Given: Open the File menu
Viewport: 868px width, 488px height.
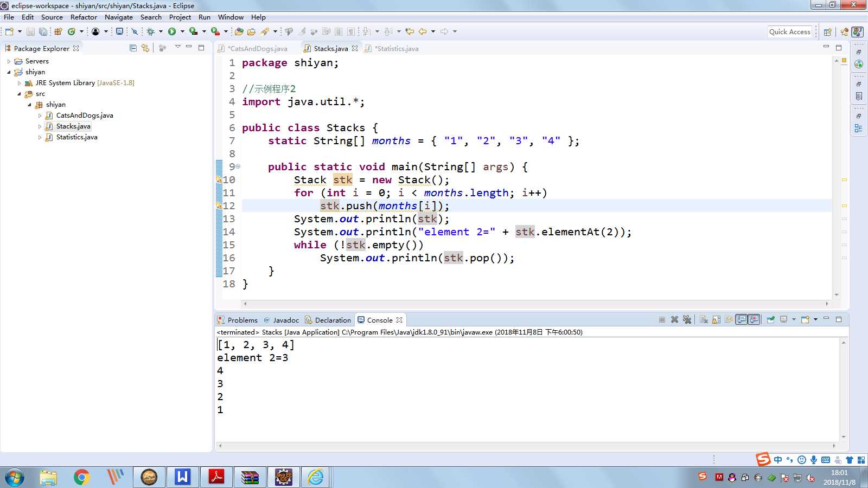Looking at the screenshot, I should [9, 17].
